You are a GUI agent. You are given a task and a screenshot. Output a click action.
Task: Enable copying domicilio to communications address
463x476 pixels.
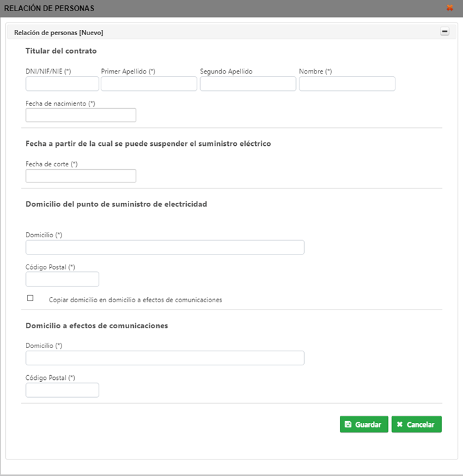30,298
